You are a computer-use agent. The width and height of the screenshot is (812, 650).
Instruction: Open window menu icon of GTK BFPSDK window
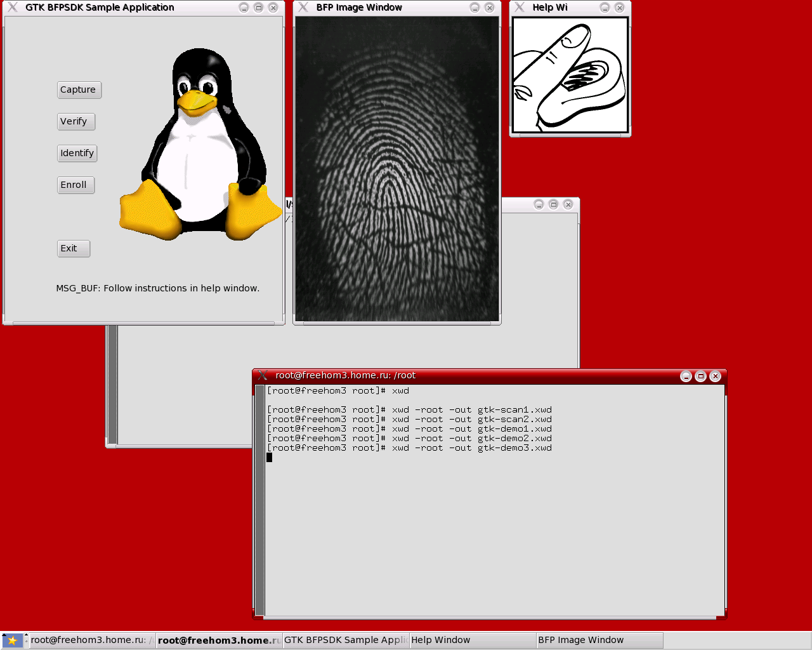click(x=13, y=8)
